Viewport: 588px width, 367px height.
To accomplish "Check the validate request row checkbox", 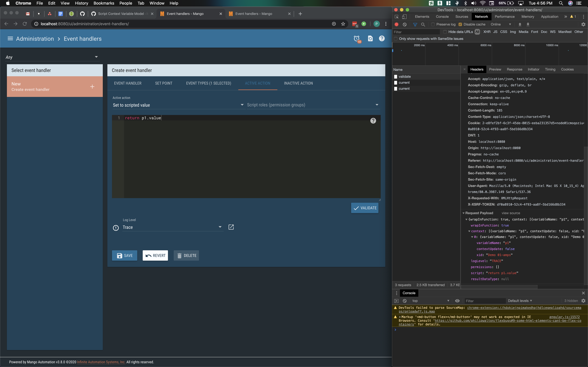I will pyautogui.click(x=395, y=76).
